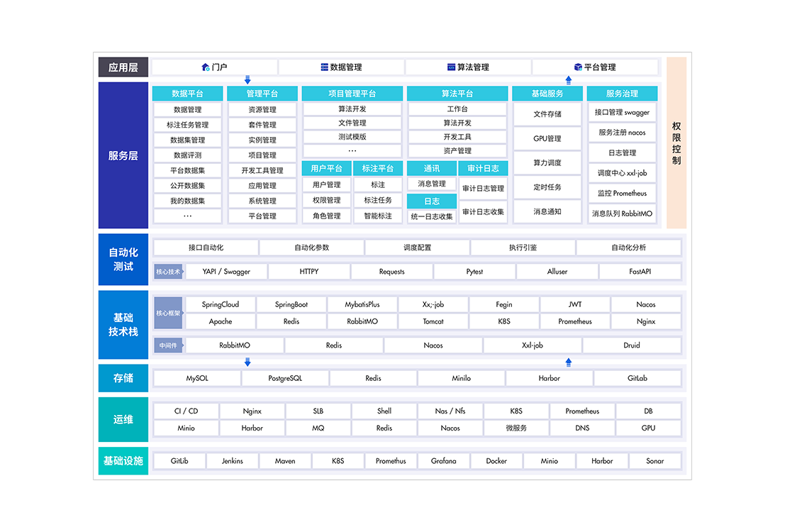
Task: Select the 运维 layer label
Action: [123, 419]
